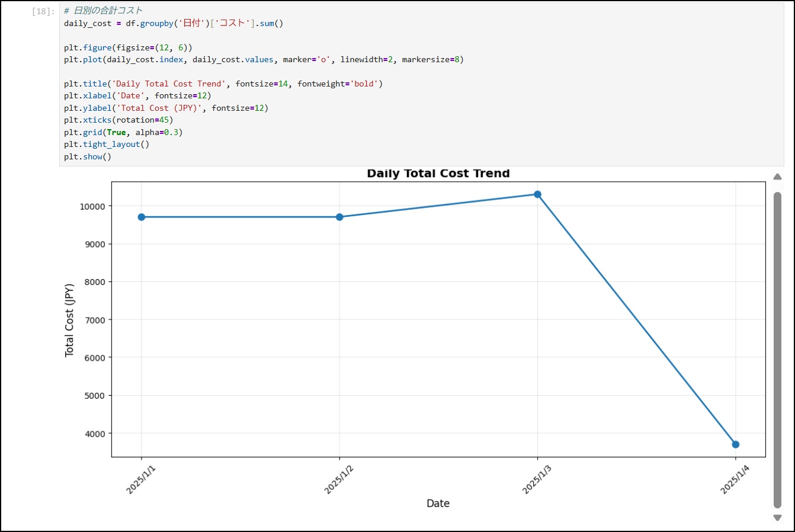Click the plt.title code line
795x532 pixels.
coord(223,84)
